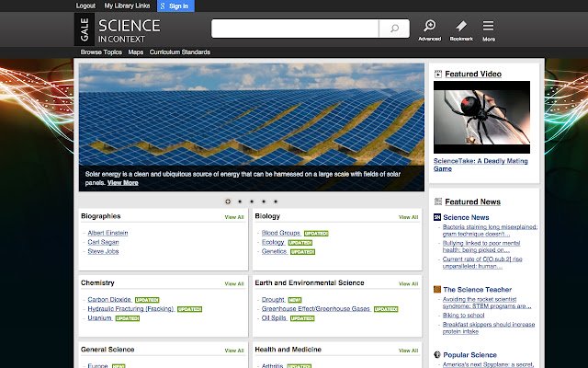Click View All for Earth and Environmental Science
This screenshot has width=588, height=368.
coord(408,283)
